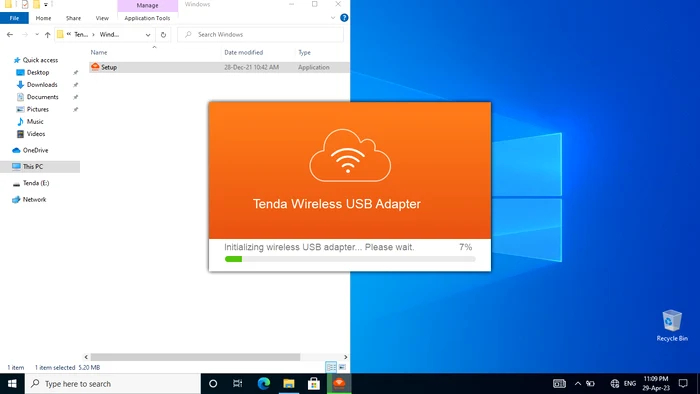Go back in File Explorer
700x394 pixels.
coord(10,34)
